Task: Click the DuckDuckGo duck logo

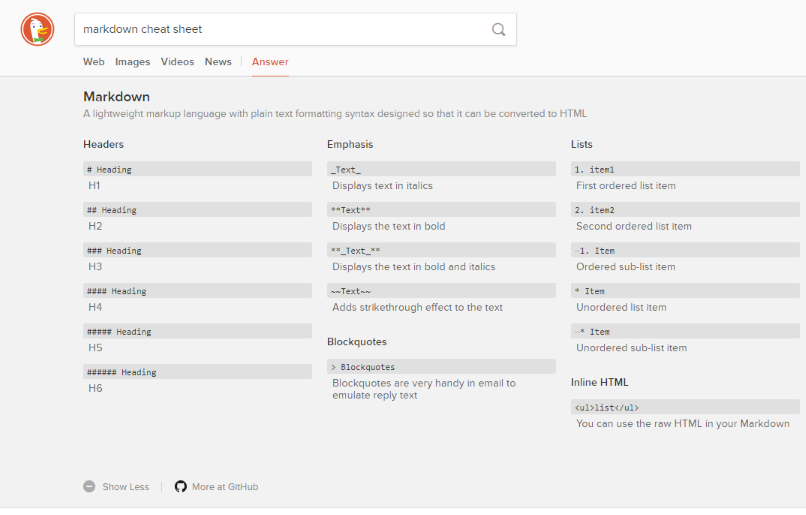Action: pos(38,30)
